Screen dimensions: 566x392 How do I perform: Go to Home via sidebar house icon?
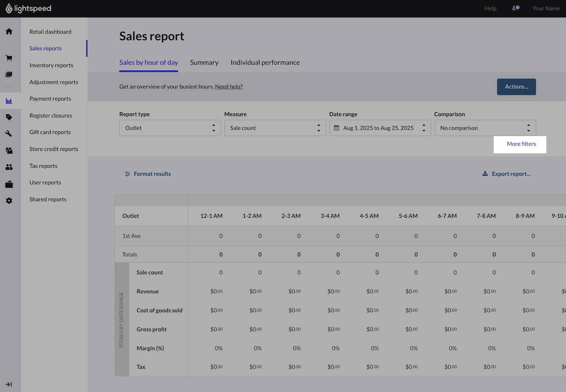point(9,31)
